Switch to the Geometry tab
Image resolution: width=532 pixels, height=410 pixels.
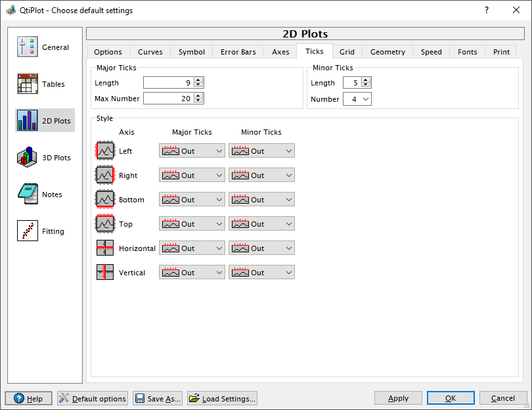click(x=388, y=52)
